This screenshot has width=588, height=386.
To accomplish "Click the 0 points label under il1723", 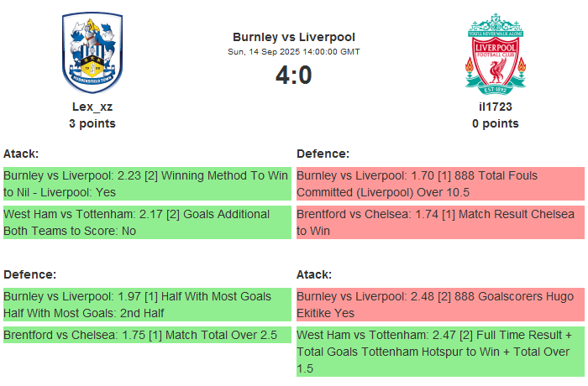I will tap(496, 123).
